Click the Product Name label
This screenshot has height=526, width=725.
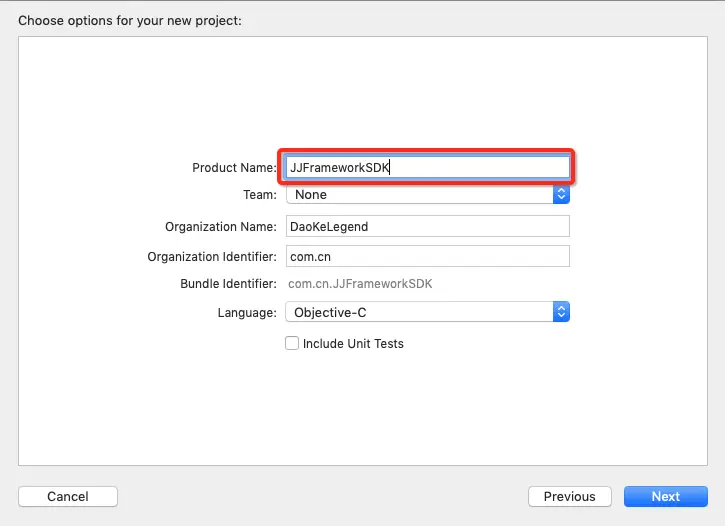point(234,168)
